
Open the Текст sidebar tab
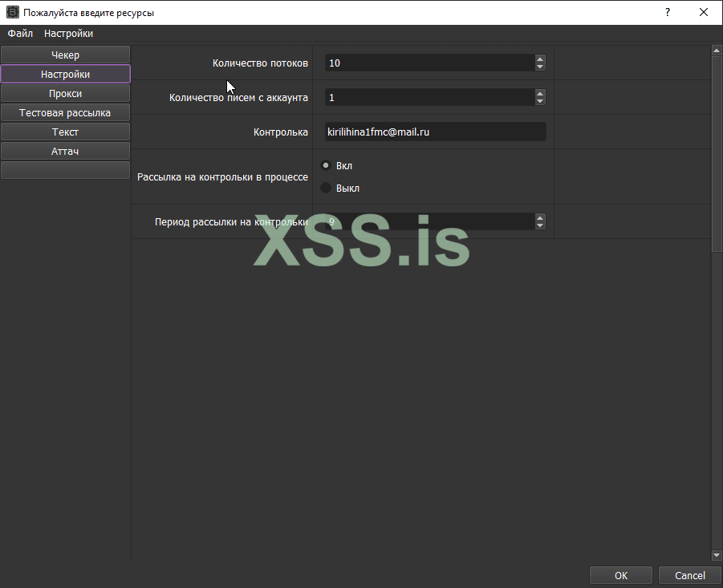pos(65,132)
